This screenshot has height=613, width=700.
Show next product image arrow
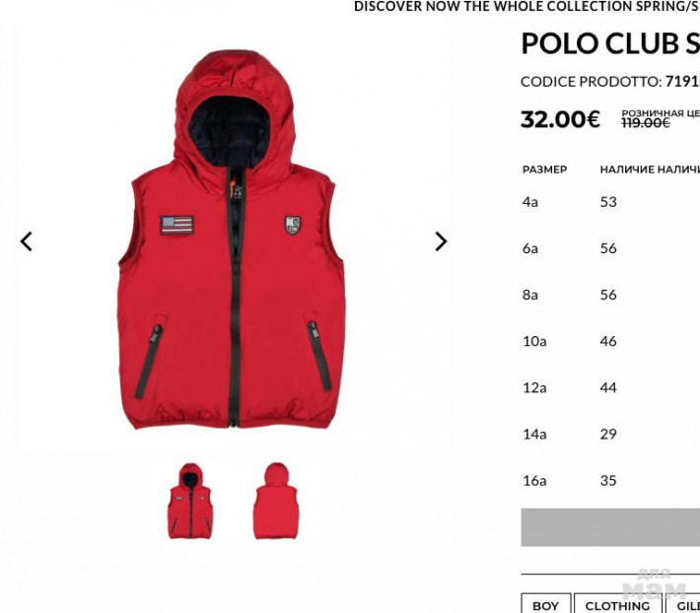coord(441,241)
